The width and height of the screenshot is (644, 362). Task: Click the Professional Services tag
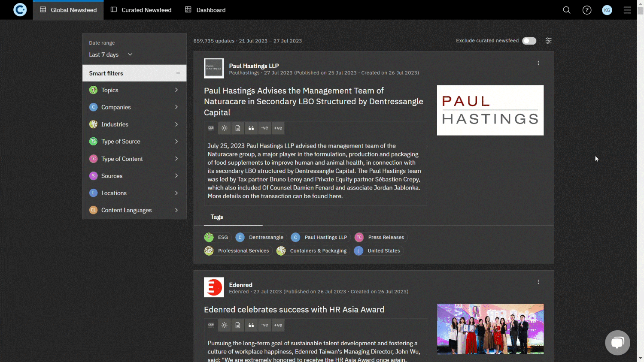[238, 251]
